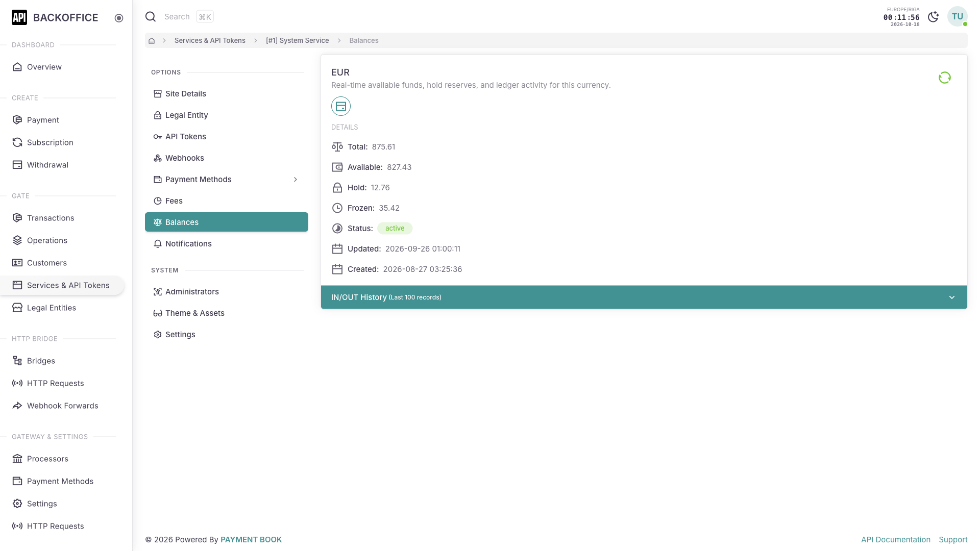The width and height of the screenshot is (980, 551).
Task: Open Legal Entity option
Action: pyautogui.click(x=227, y=115)
